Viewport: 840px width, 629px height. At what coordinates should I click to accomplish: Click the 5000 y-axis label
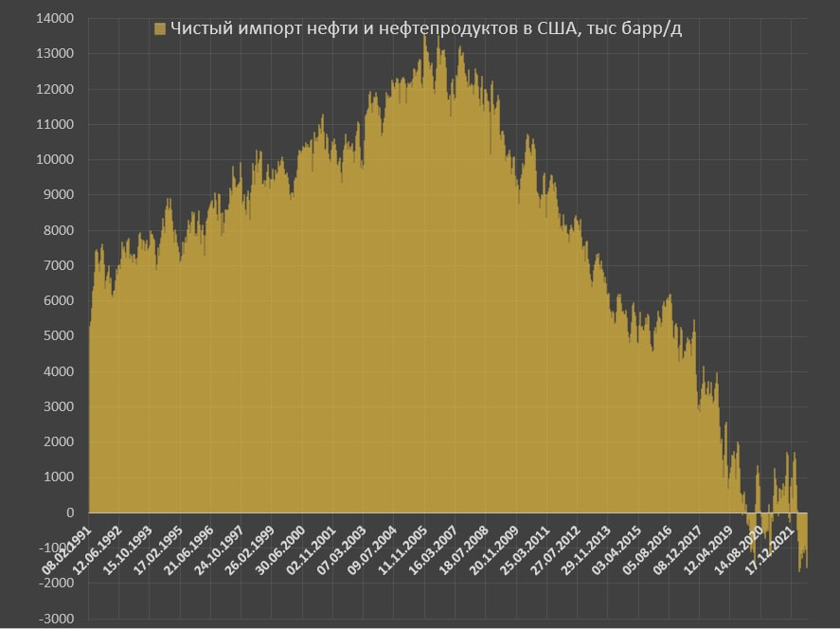[59, 336]
